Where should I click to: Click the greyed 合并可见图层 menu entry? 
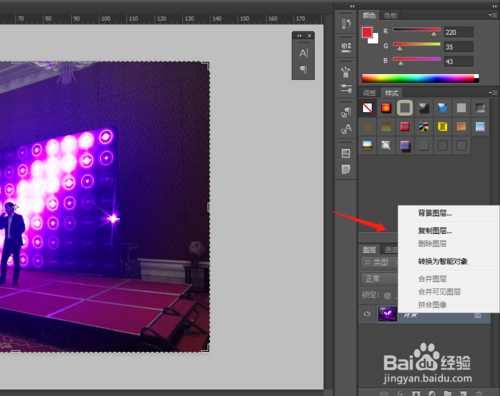[x=439, y=292]
